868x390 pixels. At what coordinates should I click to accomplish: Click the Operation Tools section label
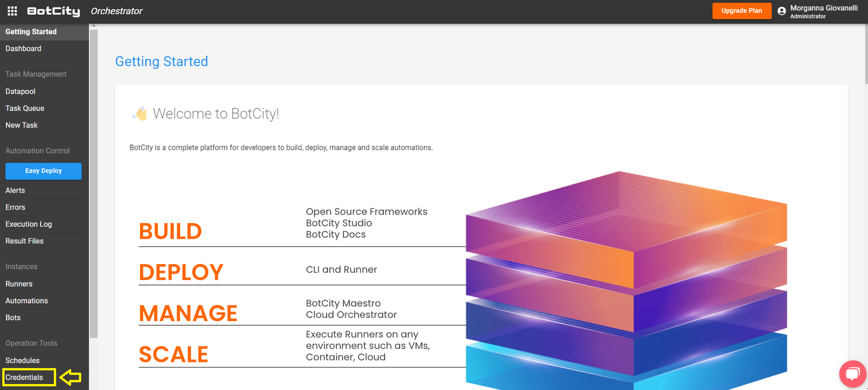coord(31,343)
